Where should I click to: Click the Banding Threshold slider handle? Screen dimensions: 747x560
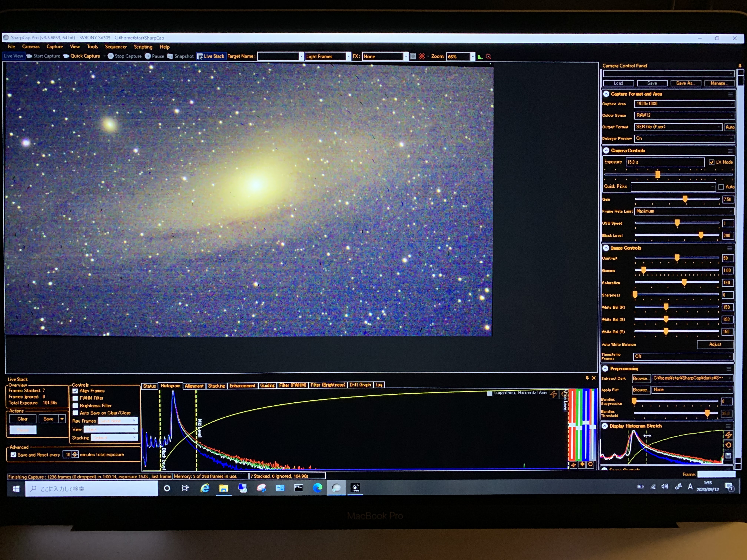(707, 413)
